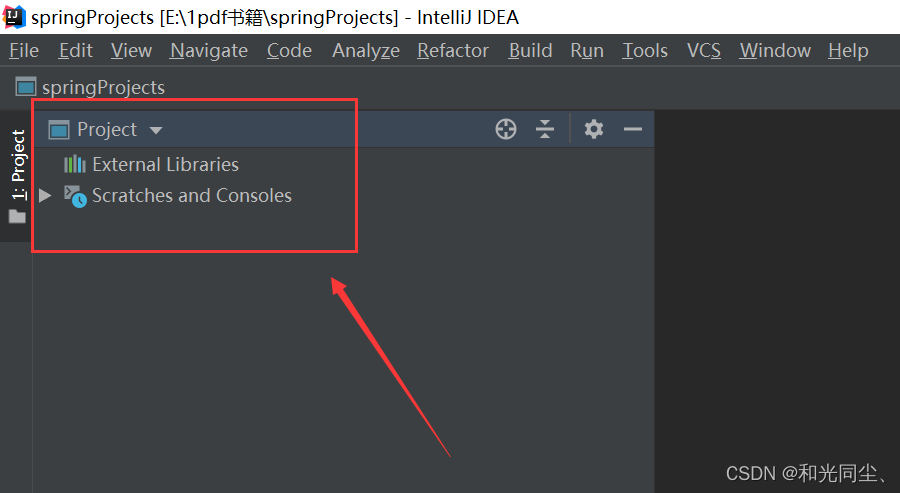Open the Tools menu
Screen dimensions: 900x493
coord(645,51)
